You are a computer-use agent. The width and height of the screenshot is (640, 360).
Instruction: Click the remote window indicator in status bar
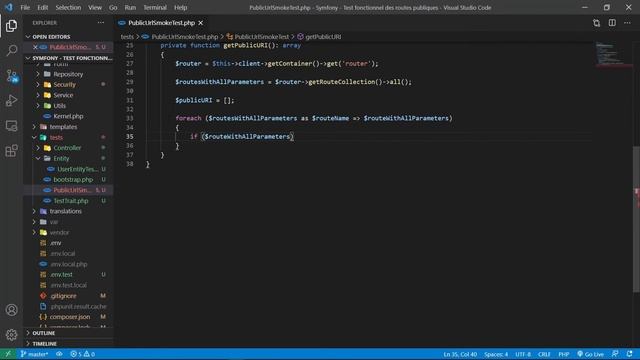tap(8, 354)
